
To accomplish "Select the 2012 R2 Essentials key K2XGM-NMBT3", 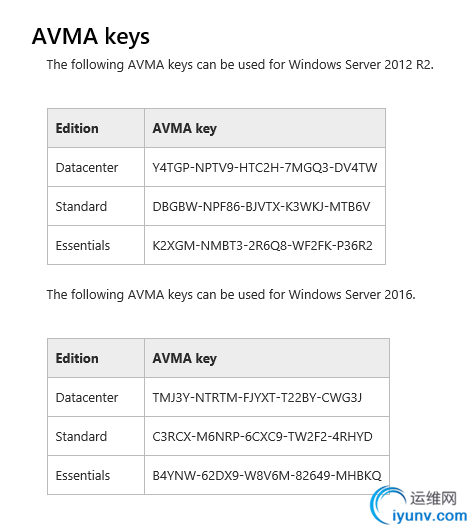I will point(263,245).
